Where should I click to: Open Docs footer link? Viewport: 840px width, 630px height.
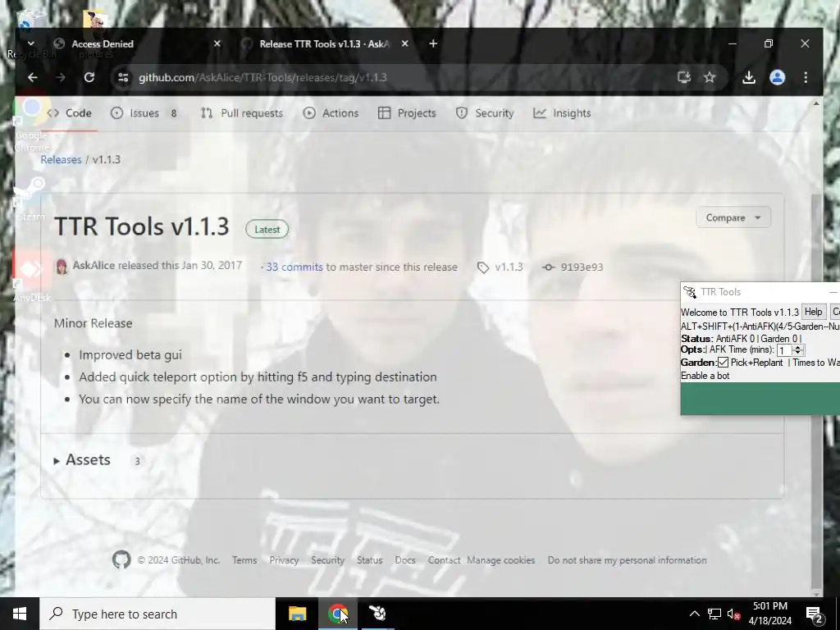point(405,560)
